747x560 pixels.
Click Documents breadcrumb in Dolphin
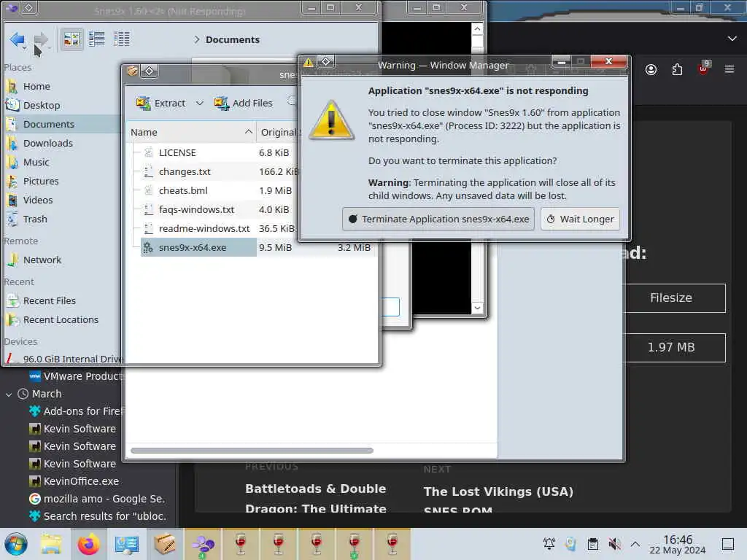pyautogui.click(x=233, y=39)
